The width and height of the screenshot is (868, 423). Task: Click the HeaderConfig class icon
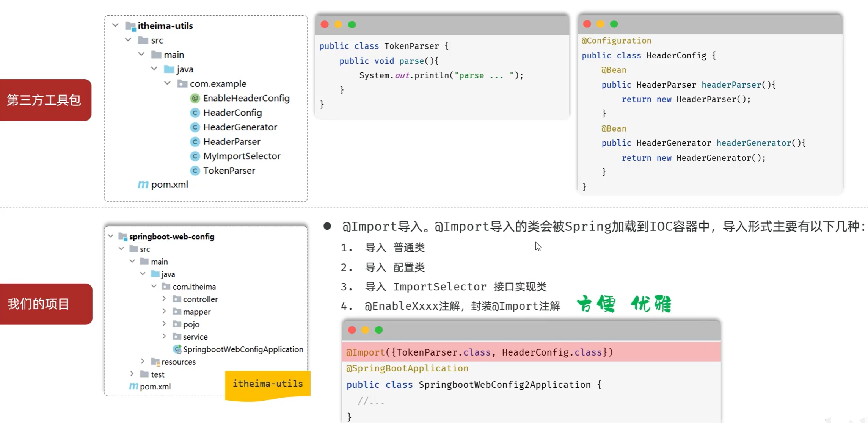[195, 113]
